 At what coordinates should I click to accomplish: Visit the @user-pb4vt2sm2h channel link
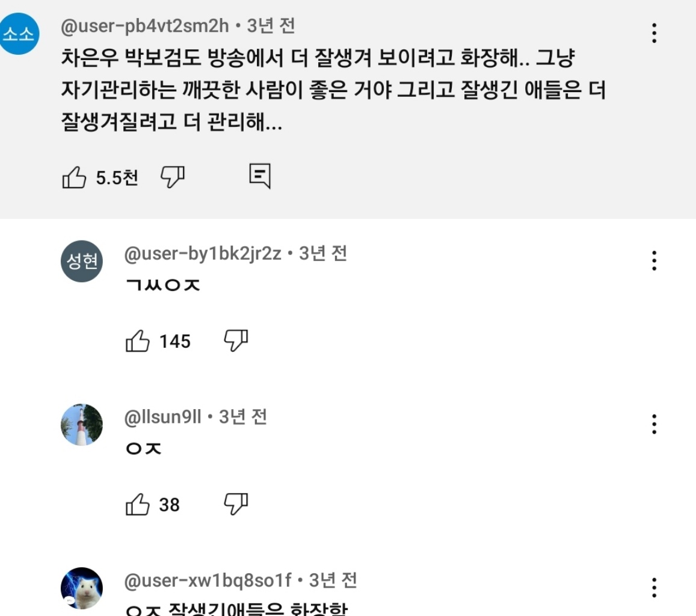[x=145, y=26]
